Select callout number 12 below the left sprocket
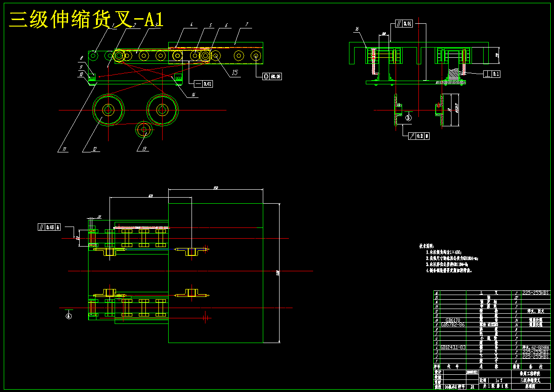Screen dimensions: 554x392 [x=94, y=150]
